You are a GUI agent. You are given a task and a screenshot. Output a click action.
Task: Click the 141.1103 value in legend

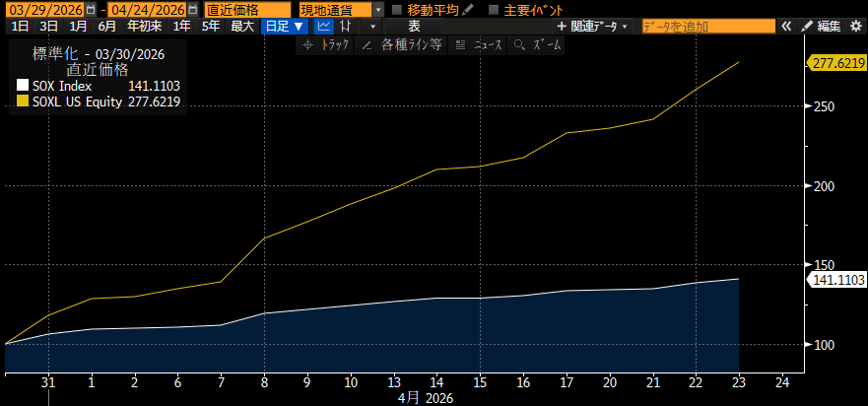[155, 86]
